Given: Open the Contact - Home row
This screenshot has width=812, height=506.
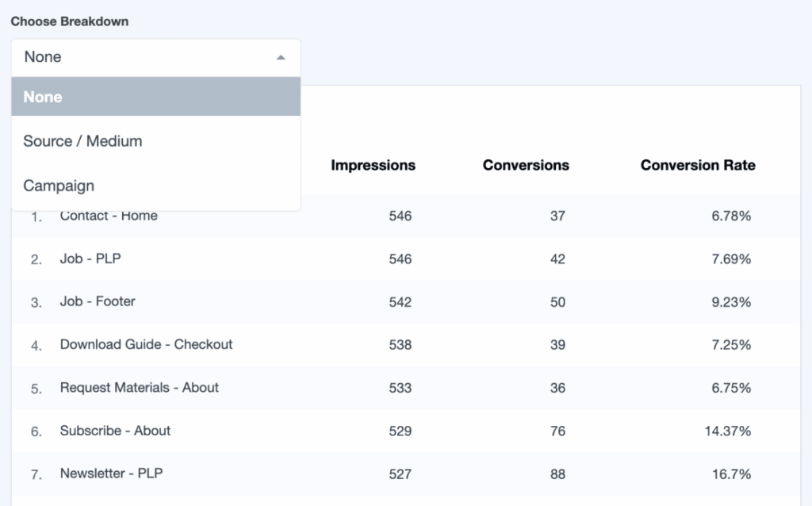Looking at the screenshot, I should 109,216.
